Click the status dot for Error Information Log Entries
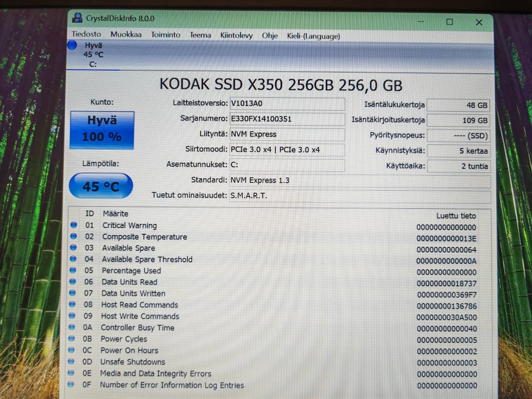The image size is (532, 399). [x=70, y=385]
